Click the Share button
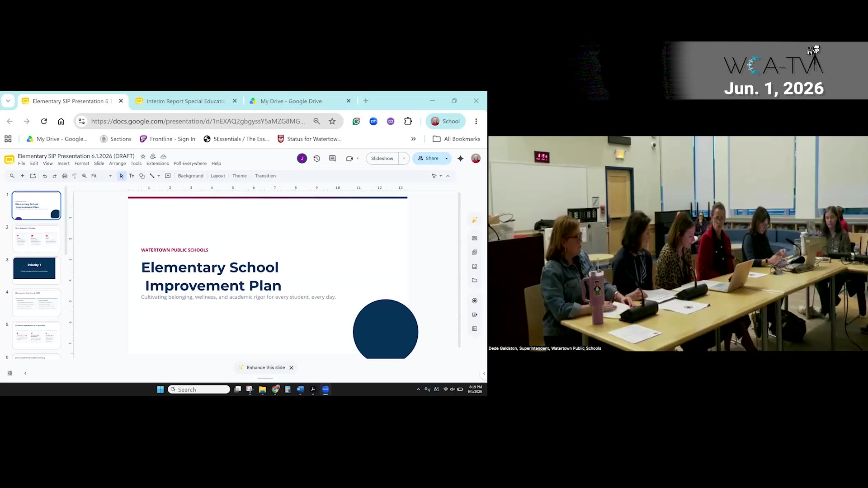This screenshot has height=488, width=868. [x=428, y=158]
